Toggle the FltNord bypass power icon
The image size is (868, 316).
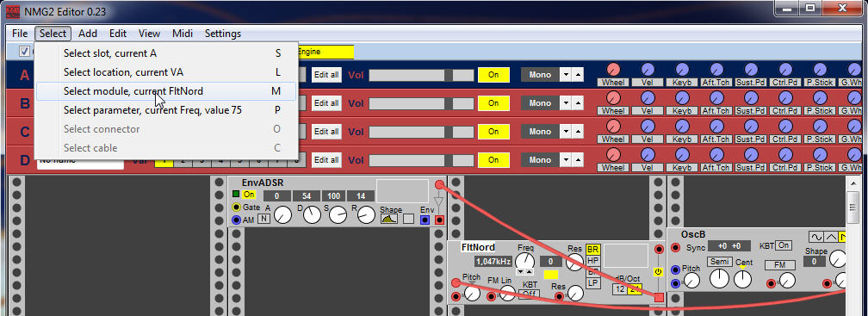click(658, 272)
